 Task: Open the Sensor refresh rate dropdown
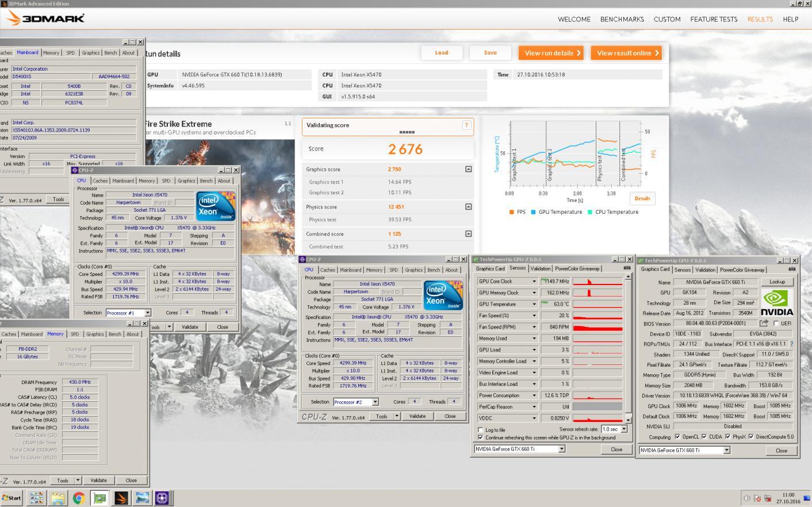[623, 429]
